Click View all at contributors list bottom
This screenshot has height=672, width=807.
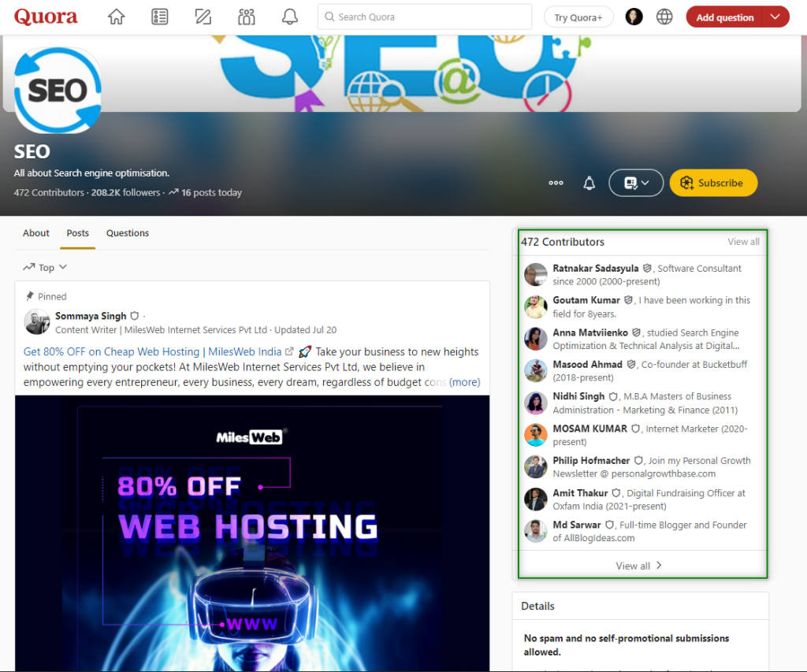[639, 566]
